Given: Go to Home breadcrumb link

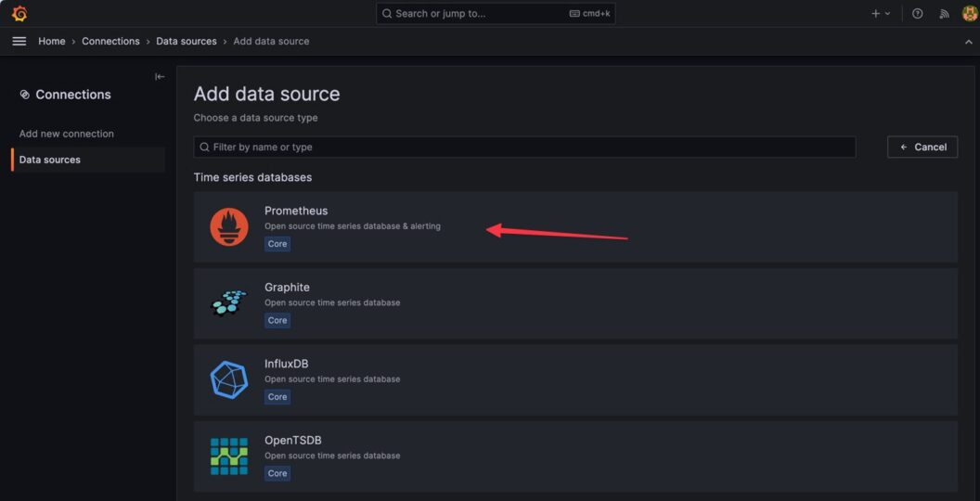Looking at the screenshot, I should (52, 42).
